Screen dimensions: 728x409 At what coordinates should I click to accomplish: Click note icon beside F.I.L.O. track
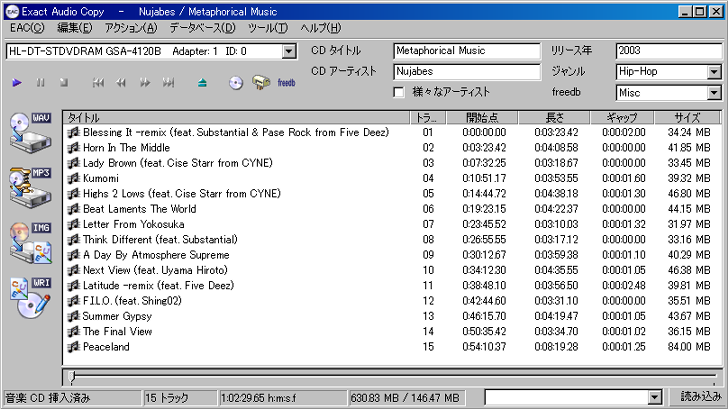pos(73,301)
